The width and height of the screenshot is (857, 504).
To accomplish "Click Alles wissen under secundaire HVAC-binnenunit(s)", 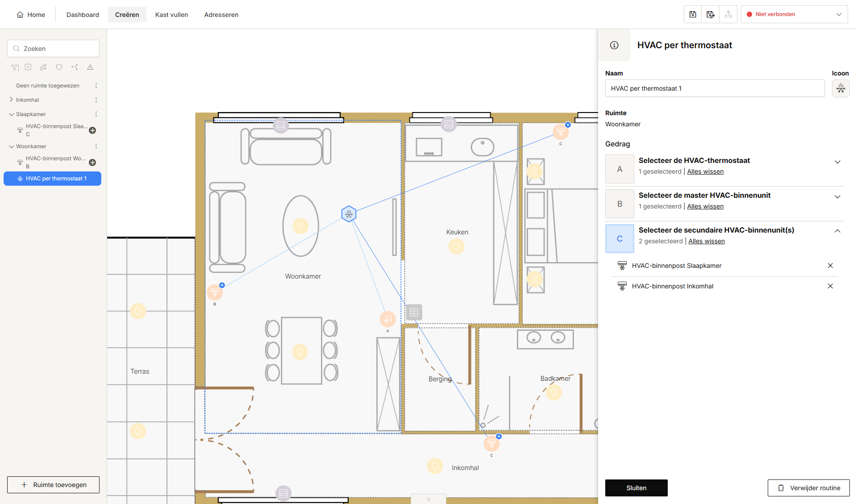I will click(x=706, y=241).
